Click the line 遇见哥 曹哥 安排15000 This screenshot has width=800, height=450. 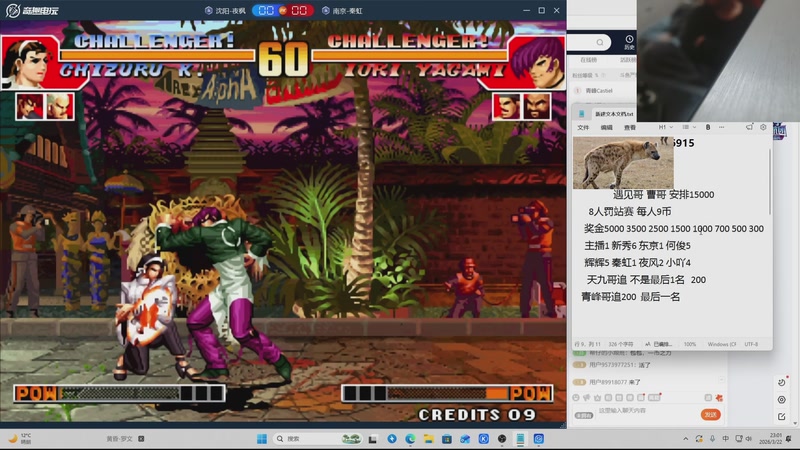(663, 194)
